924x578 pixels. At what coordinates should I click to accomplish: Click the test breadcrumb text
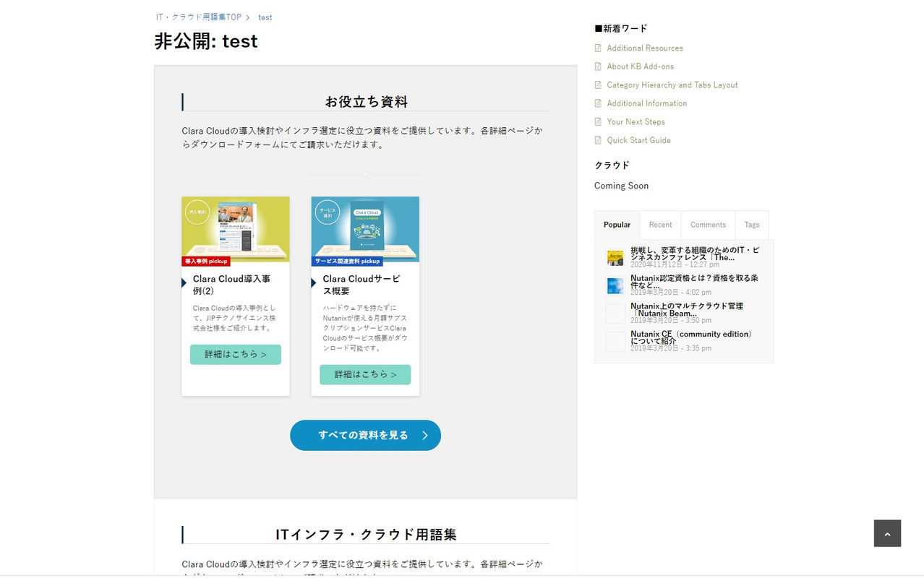coord(265,17)
